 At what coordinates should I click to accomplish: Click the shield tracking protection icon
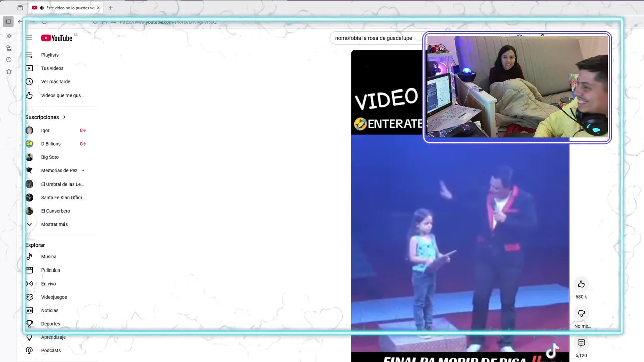coord(95,22)
